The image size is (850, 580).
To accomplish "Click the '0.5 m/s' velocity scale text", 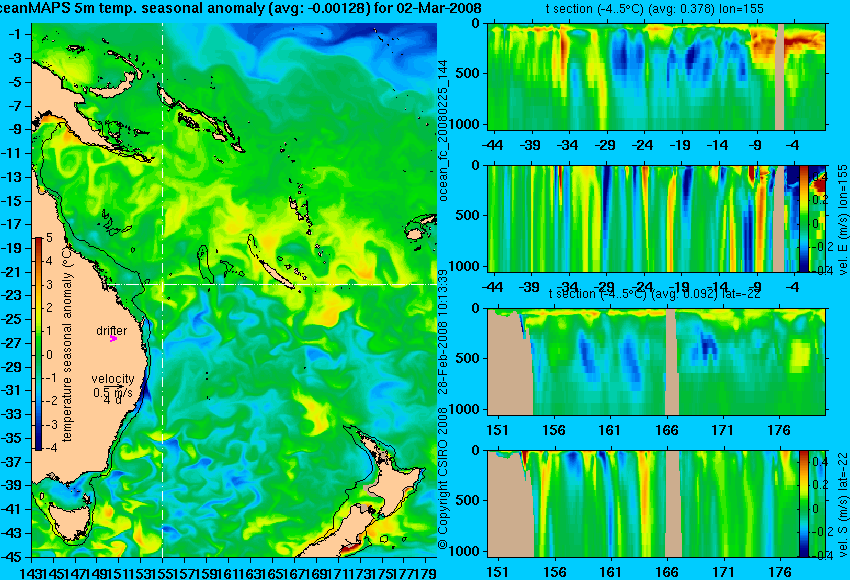I will coord(112,392).
